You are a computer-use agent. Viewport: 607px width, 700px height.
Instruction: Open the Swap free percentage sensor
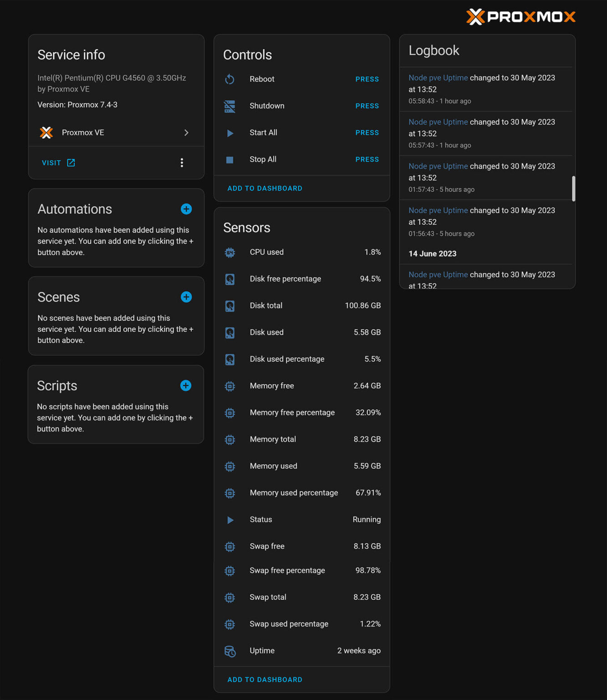click(x=302, y=571)
